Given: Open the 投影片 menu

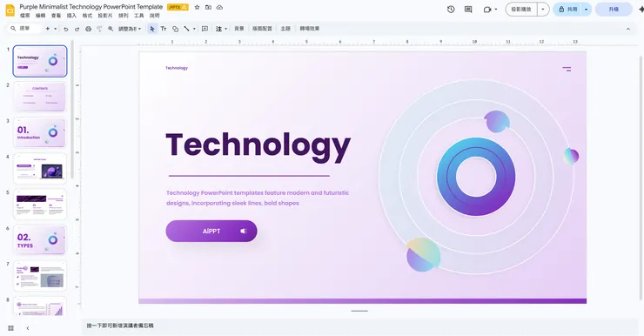Looking at the screenshot, I should tap(104, 16).
